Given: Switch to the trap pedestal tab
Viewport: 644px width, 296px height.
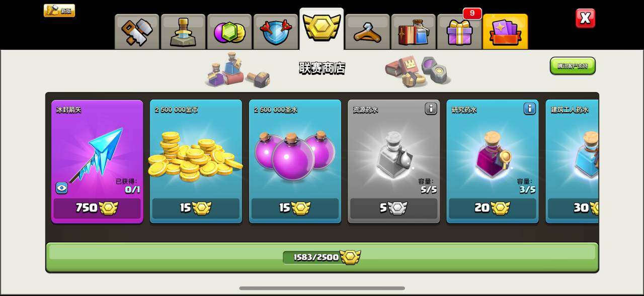Looking at the screenshot, I should point(183,32).
